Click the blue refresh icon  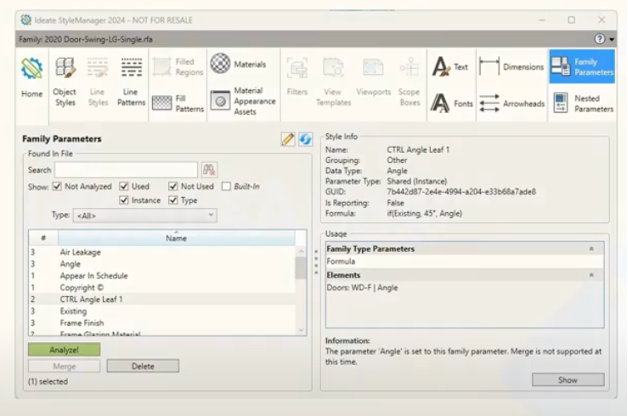tap(305, 139)
